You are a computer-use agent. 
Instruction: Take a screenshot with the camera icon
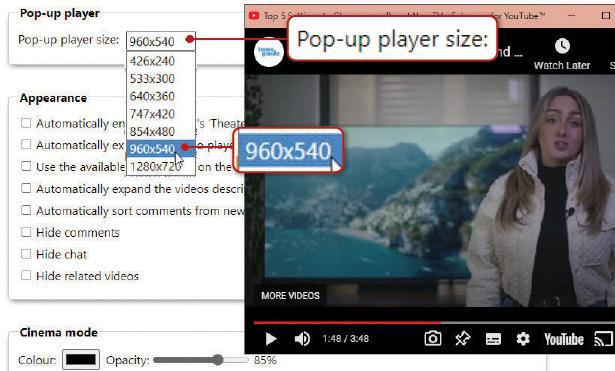[433, 338]
